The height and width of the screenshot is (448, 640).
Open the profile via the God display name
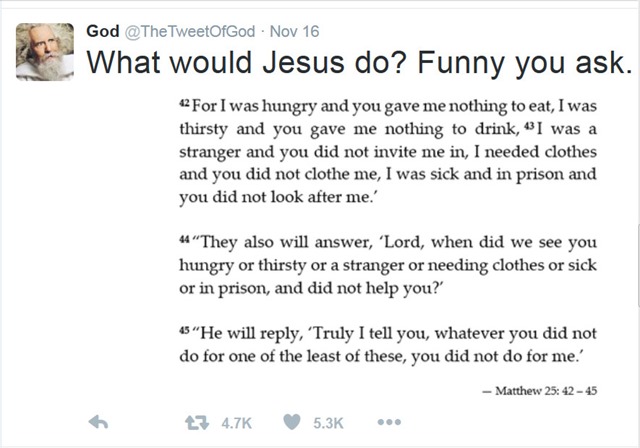[x=103, y=31]
